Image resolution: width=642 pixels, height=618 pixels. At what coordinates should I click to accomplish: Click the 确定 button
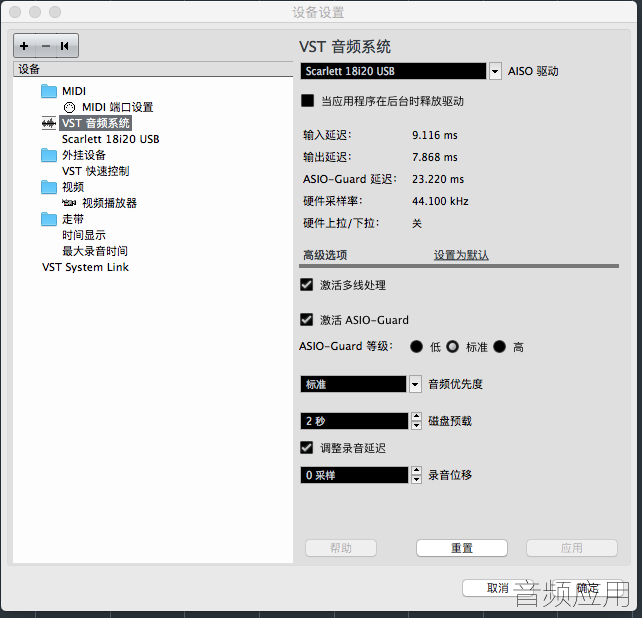tap(588, 588)
